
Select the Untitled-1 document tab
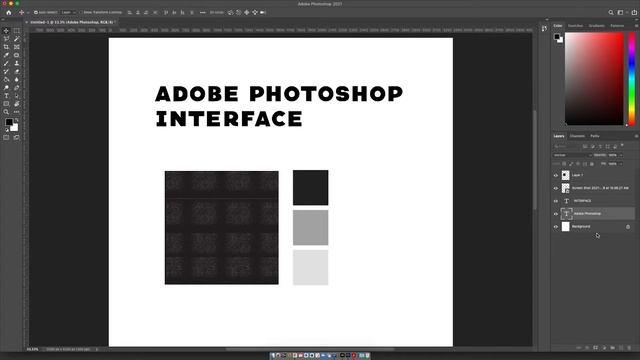coord(71,22)
